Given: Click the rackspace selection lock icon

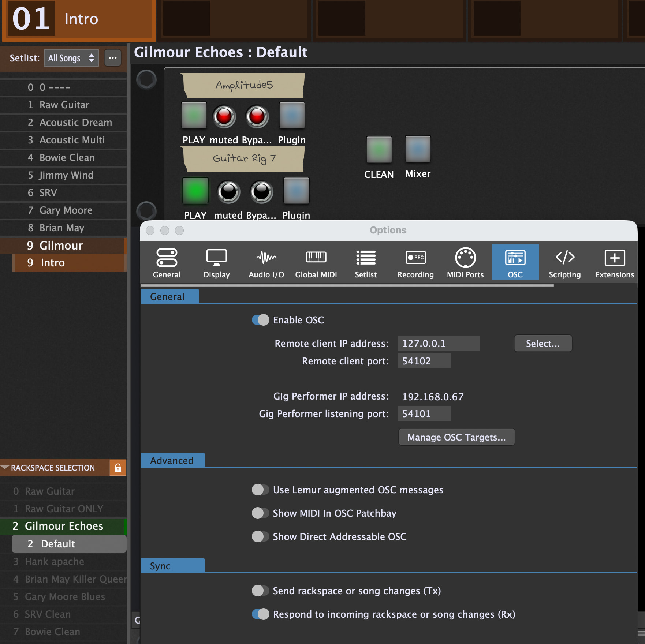Looking at the screenshot, I should tap(118, 468).
